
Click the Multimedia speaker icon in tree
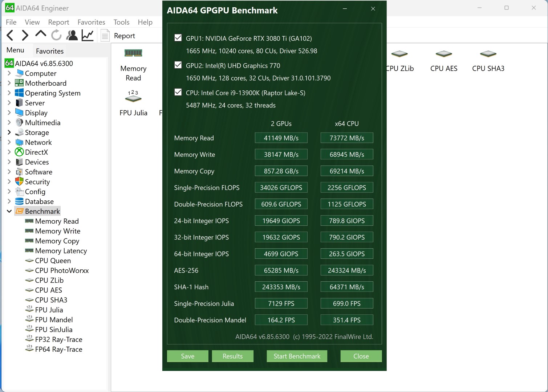20,122
